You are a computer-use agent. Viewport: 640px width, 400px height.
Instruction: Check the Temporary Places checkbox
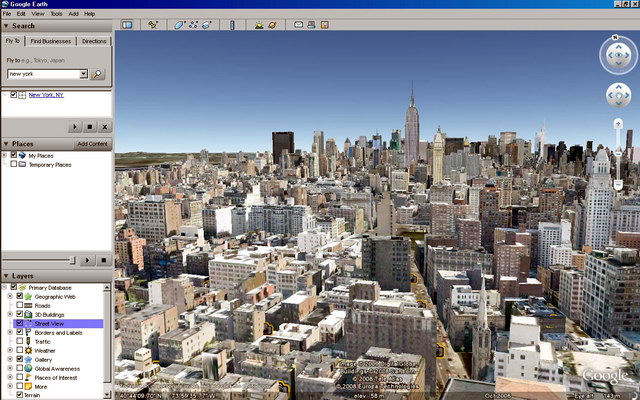(13, 164)
